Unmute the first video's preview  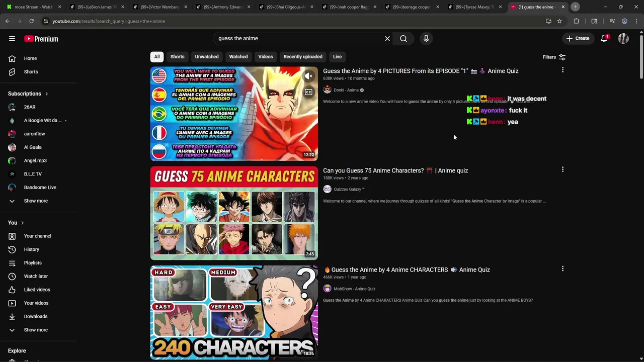point(308,76)
